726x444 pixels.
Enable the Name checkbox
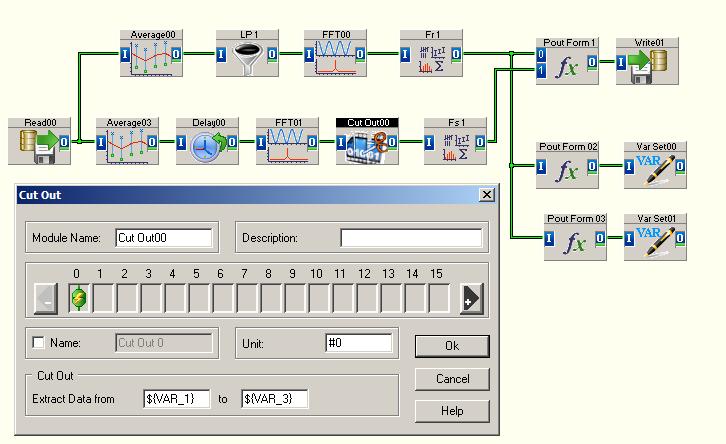pyautogui.click(x=38, y=343)
